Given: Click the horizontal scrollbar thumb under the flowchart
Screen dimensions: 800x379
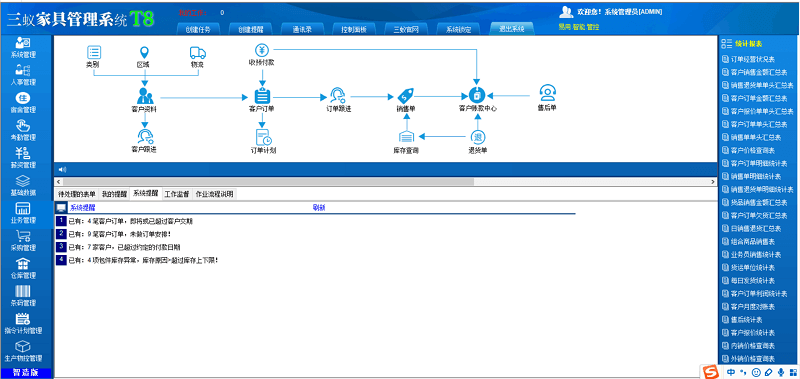Looking at the screenshot, I should (x=268, y=182).
